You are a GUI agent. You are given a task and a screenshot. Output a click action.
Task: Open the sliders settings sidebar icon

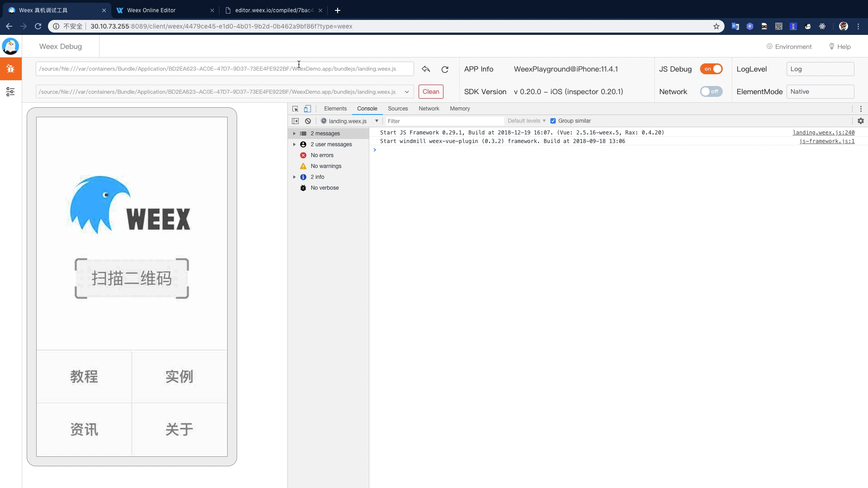pos(10,92)
